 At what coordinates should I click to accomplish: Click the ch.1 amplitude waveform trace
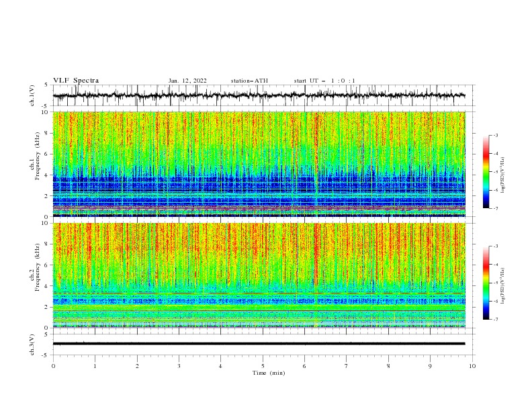pos(259,95)
